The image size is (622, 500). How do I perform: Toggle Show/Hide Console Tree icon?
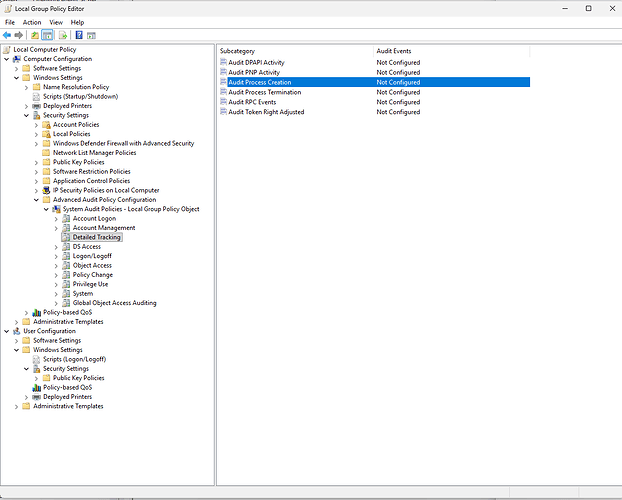point(47,35)
